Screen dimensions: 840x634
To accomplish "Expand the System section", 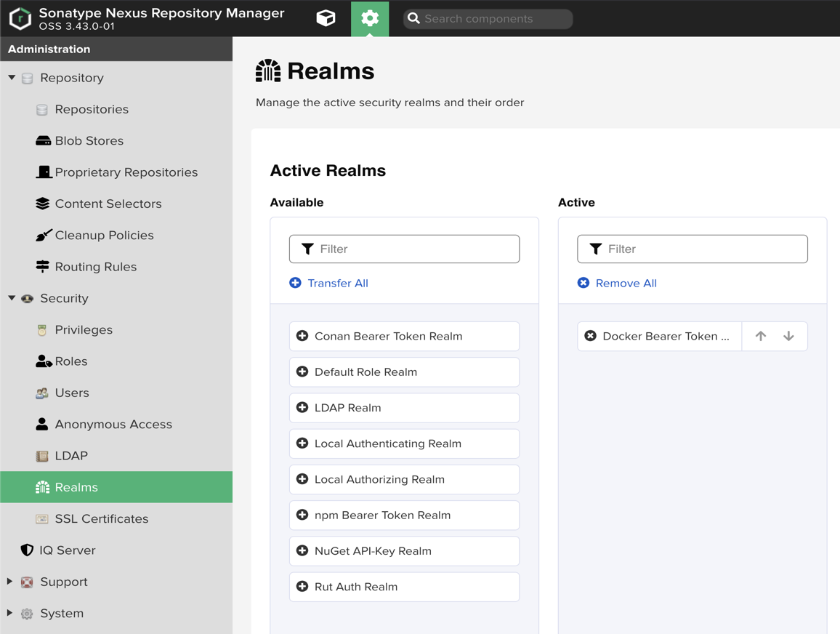I will [9, 613].
